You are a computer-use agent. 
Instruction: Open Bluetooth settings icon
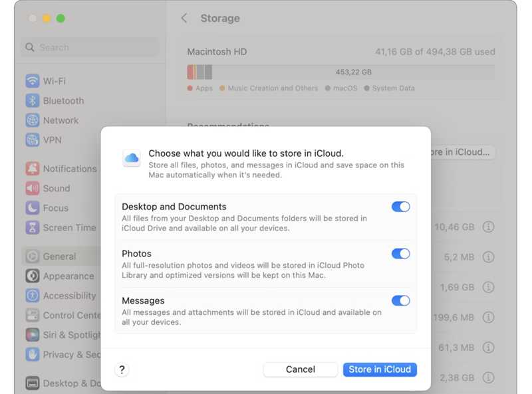(32, 101)
